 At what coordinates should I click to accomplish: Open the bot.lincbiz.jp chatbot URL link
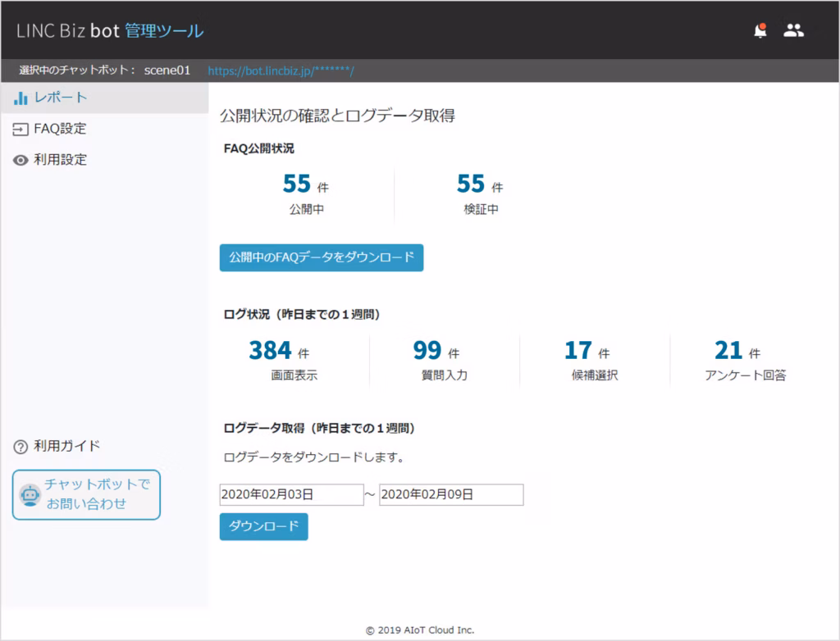281,71
